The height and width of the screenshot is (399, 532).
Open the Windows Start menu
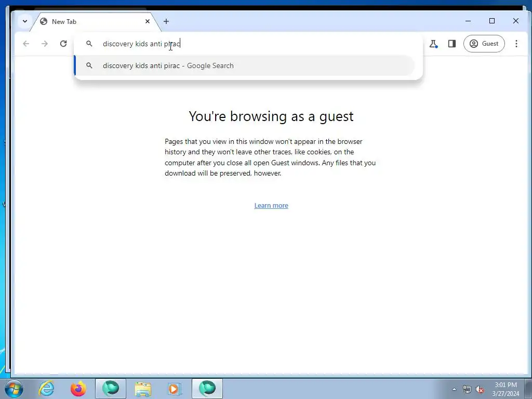14,389
